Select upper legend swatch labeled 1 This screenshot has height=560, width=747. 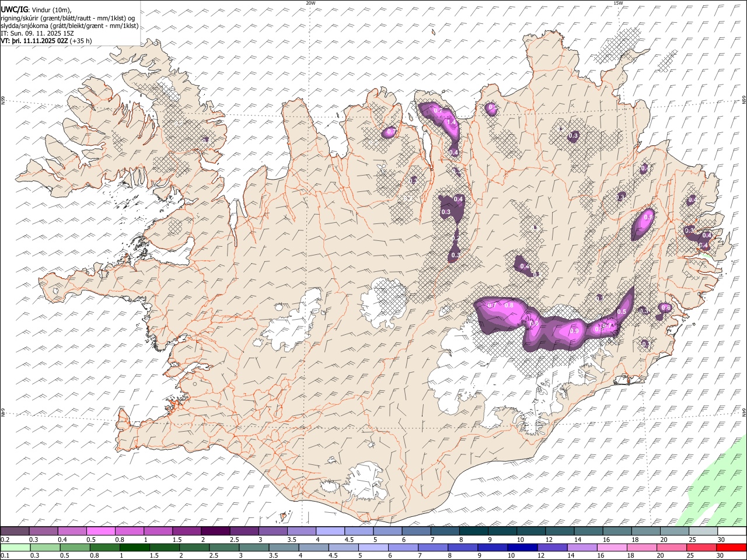(x=158, y=531)
